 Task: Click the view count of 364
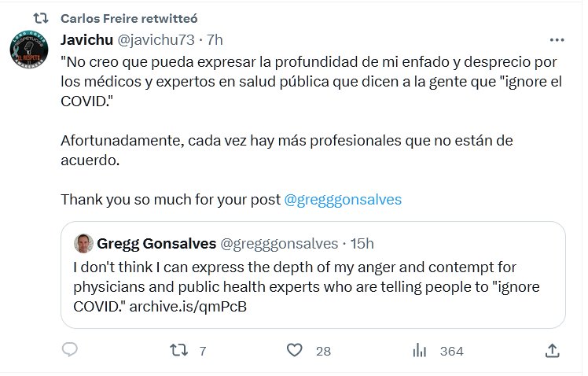451,352
